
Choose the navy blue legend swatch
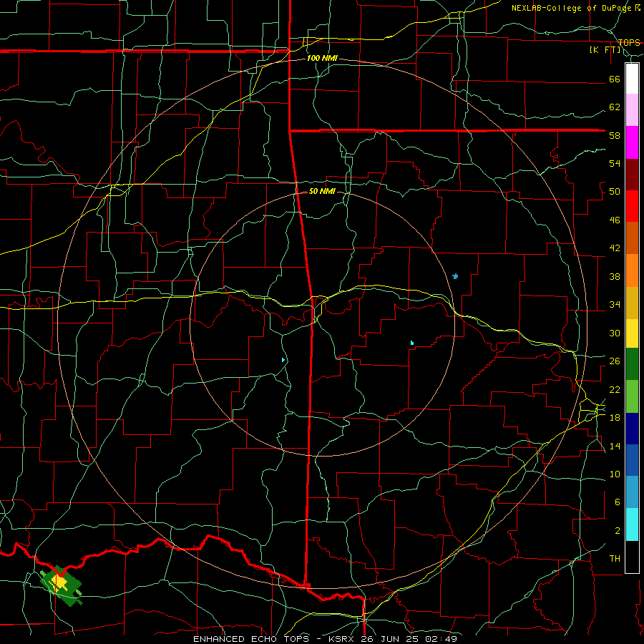(x=632, y=429)
